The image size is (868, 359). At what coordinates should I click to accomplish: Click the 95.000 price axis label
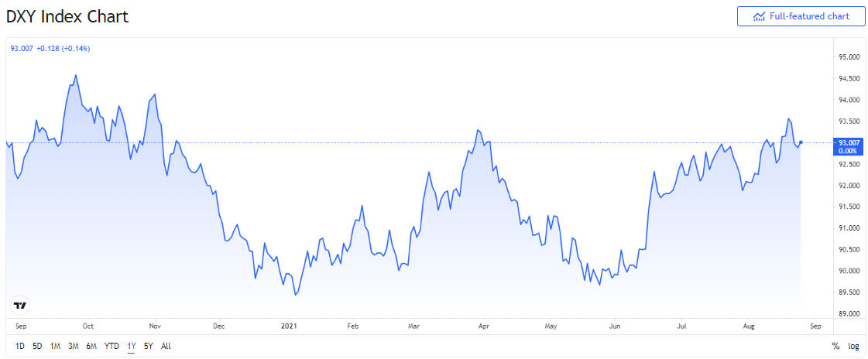pos(849,57)
